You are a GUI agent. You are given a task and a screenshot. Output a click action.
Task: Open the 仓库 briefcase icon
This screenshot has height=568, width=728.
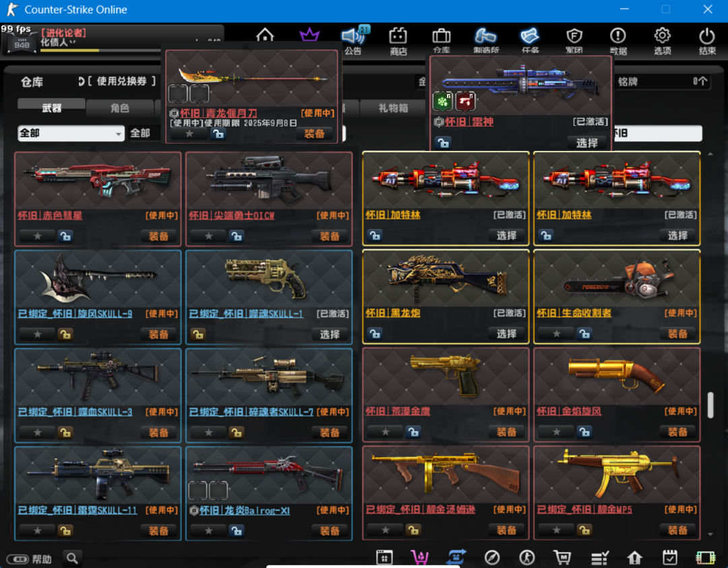pyautogui.click(x=442, y=41)
